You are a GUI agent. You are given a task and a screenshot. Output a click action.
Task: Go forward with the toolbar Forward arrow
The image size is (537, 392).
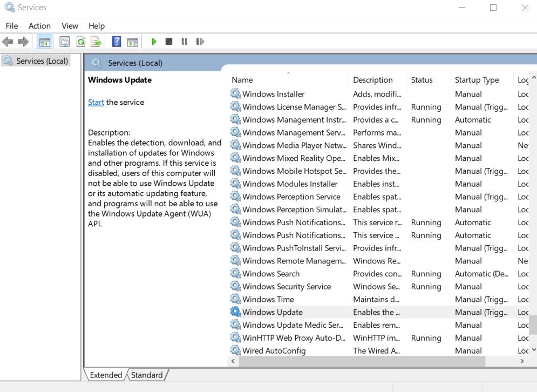point(23,42)
